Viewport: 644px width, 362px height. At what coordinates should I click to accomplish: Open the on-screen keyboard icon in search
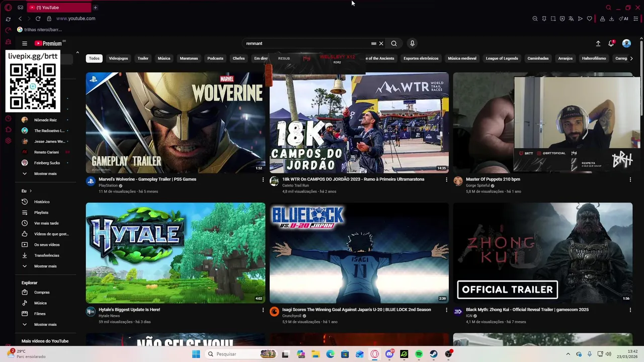pyautogui.click(x=373, y=44)
